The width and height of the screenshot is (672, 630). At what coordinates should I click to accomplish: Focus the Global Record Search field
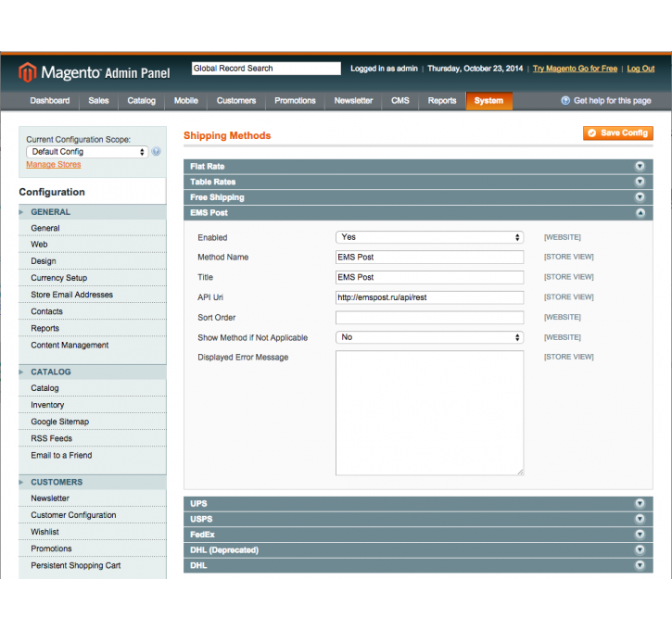pos(266,69)
